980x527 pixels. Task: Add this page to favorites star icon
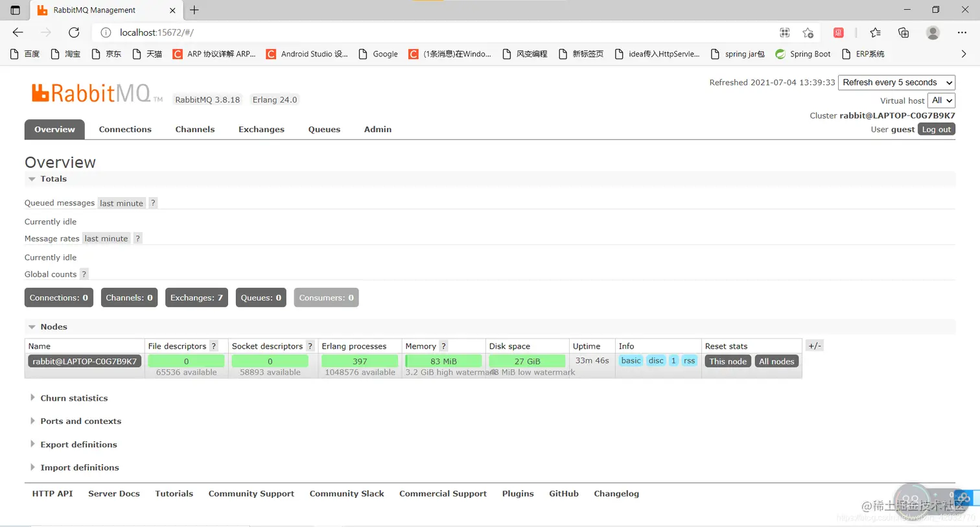coord(808,32)
